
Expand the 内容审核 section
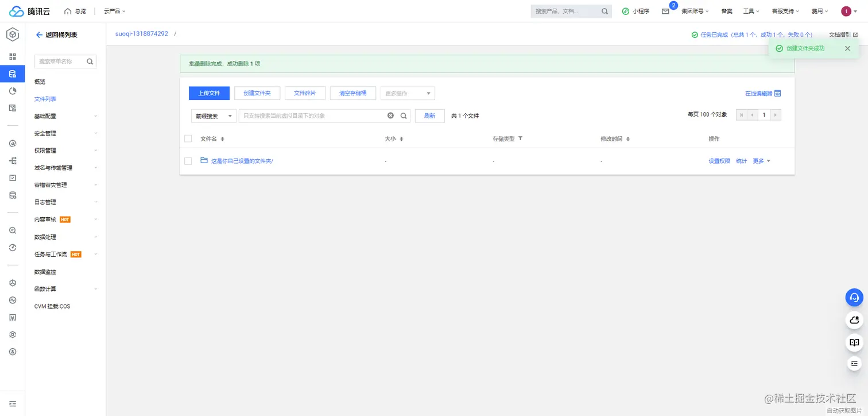65,219
